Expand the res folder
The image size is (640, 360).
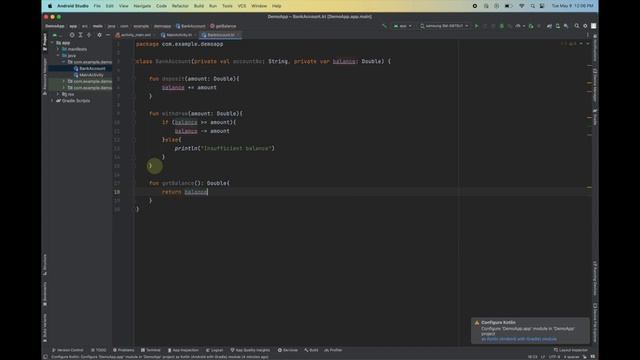(x=58, y=94)
